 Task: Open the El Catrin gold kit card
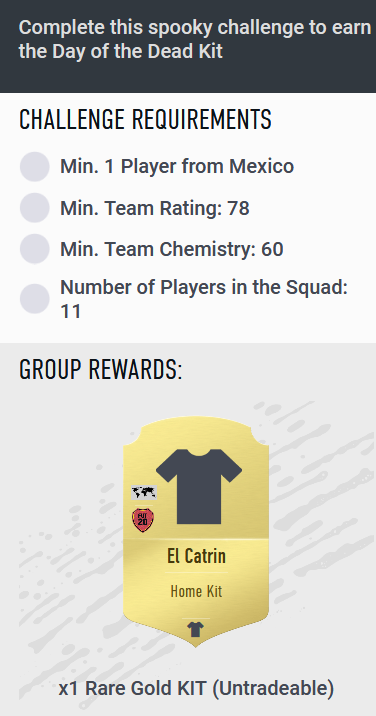point(196,532)
